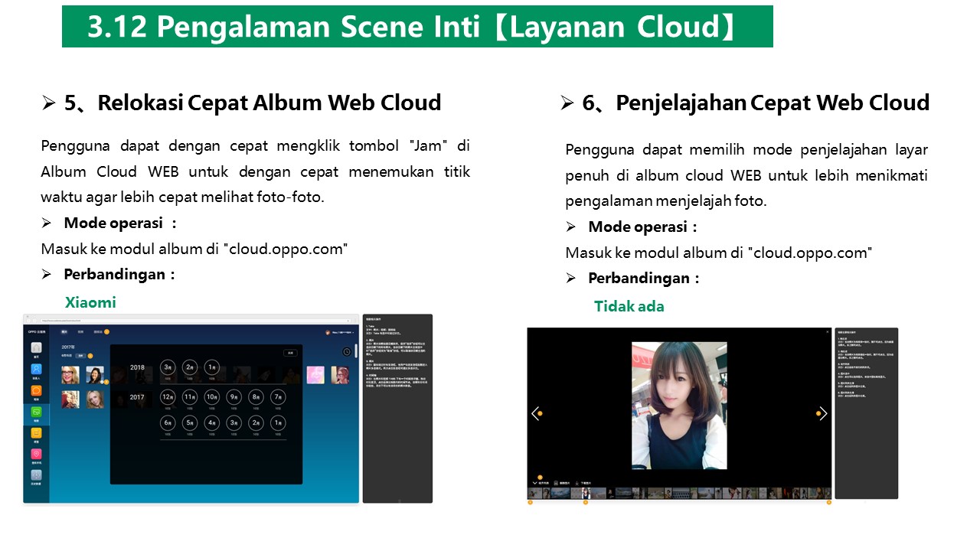Select the green Album icon in sidebar
Image resolution: width=980 pixels, height=551 pixels.
tap(36, 413)
